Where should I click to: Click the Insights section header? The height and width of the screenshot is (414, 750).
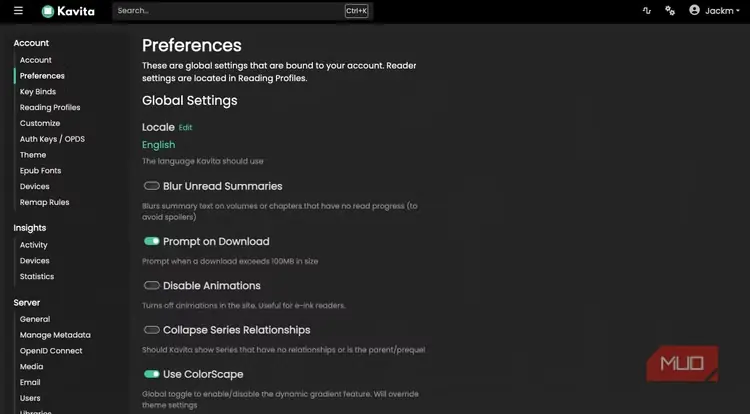(x=30, y=228)
